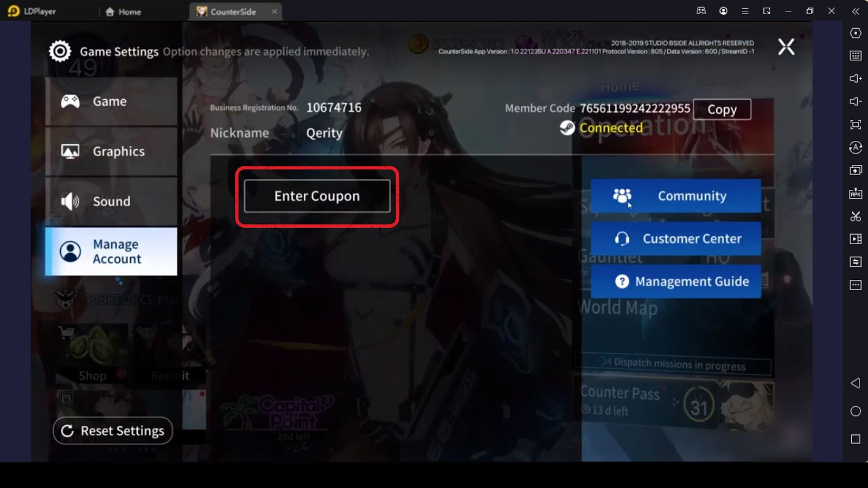Toggle emulator fullscreen mode
868x488 pixels.
coord(856,125)
